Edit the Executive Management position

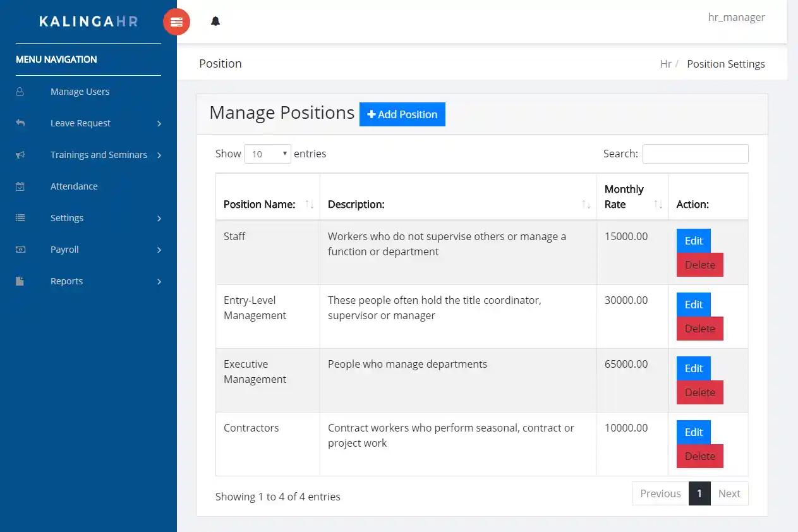pyautogui.click(x=694, y=368)
